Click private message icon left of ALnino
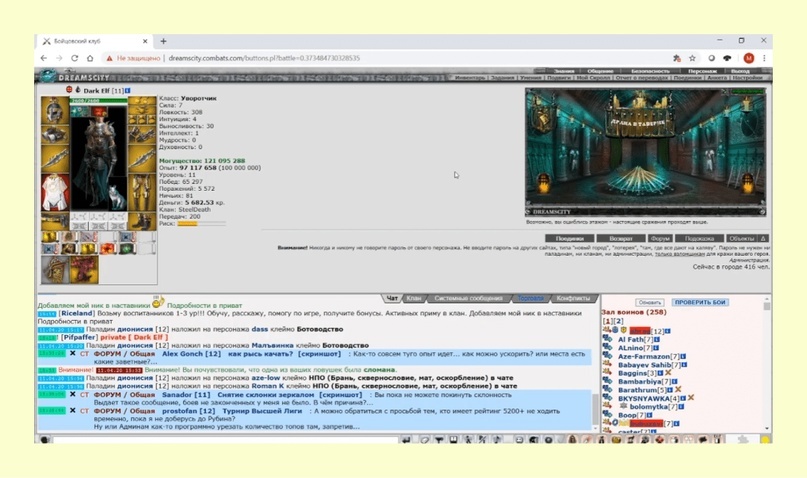Viewport: 807px width, 478px height. point(607,348)
